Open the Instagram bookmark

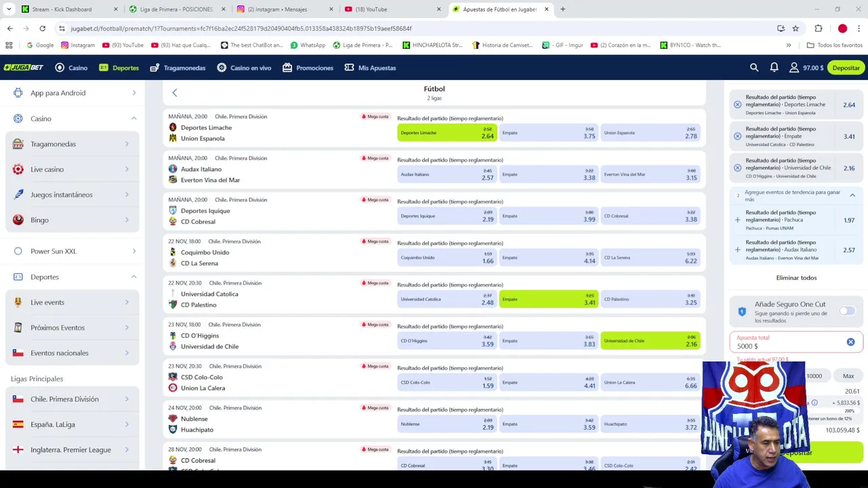(x=77, y=45)
